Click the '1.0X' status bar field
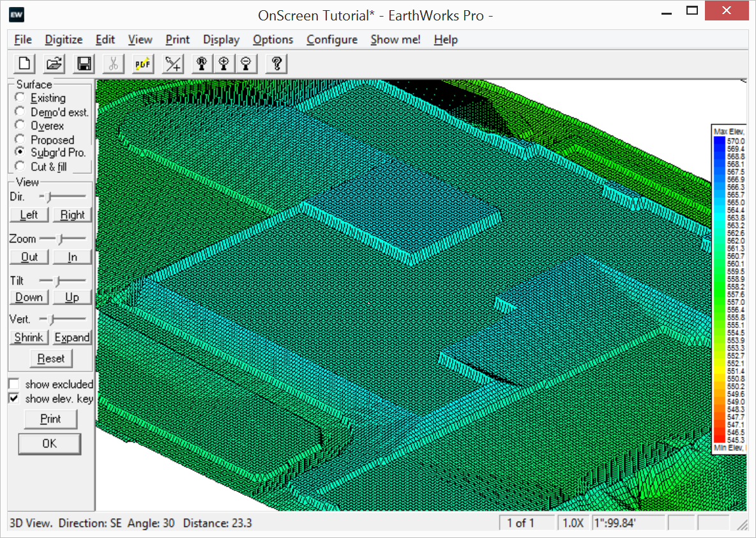Viewport: 756px width, 538px height. coord(573,523)
